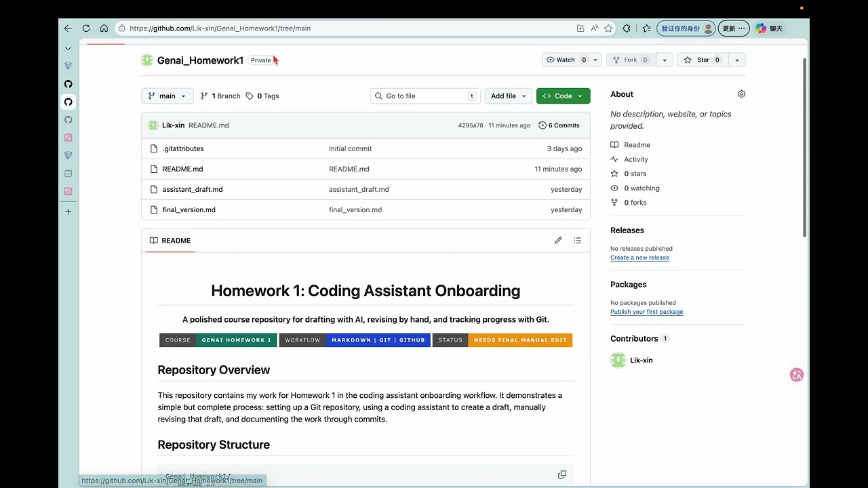Click the pink translate floating button

pyautogui.click(x=797, y=375)
